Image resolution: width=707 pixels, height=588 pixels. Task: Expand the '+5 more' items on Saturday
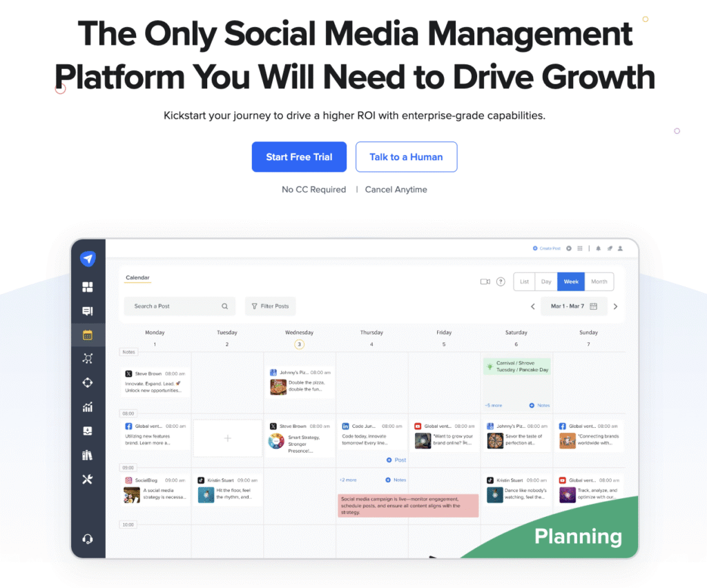(493, 405)
